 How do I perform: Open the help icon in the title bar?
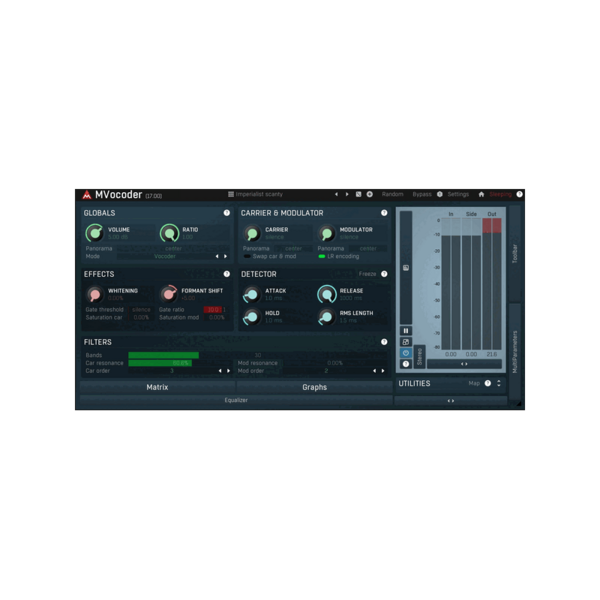pos(519,194)
